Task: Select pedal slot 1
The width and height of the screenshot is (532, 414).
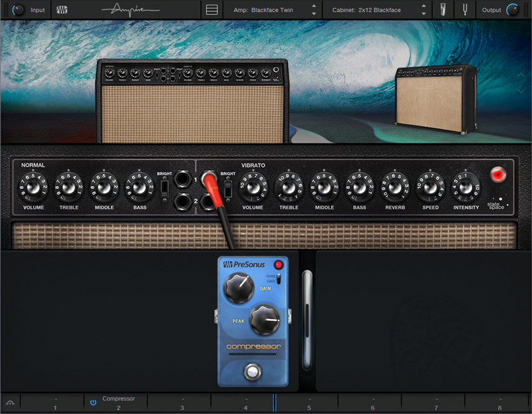Action: pos(52,403)
